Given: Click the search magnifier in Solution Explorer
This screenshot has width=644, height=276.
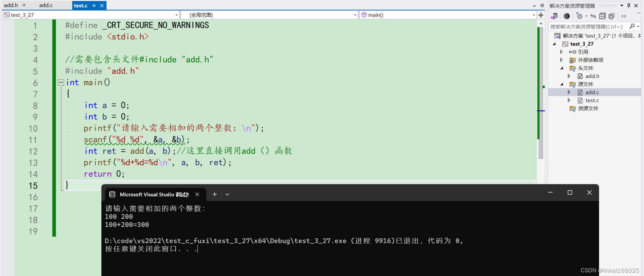Looking at the screenshot, I should pos(632,26).
